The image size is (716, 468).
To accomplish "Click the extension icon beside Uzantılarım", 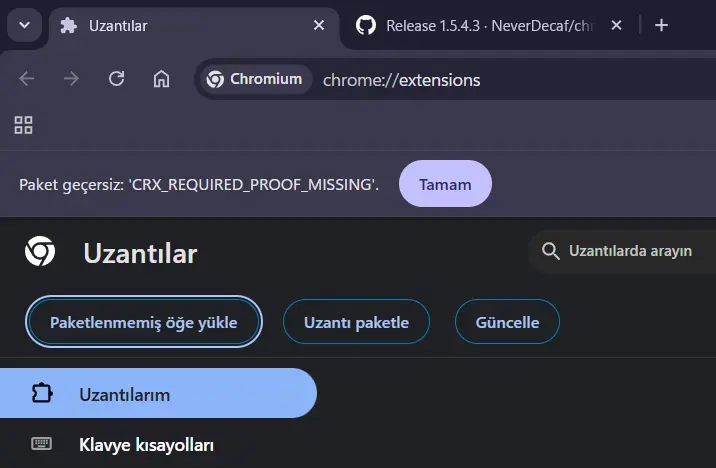I will 42,393.
